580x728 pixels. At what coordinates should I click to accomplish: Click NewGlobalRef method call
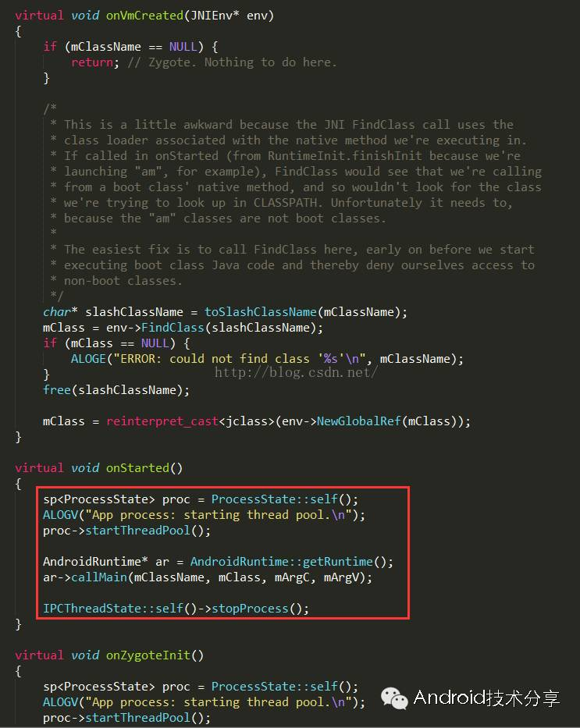point(358,421)
